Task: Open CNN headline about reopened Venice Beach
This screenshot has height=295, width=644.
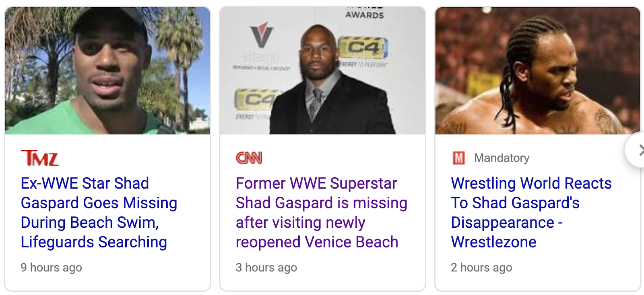Action: [x=321, y=212]
